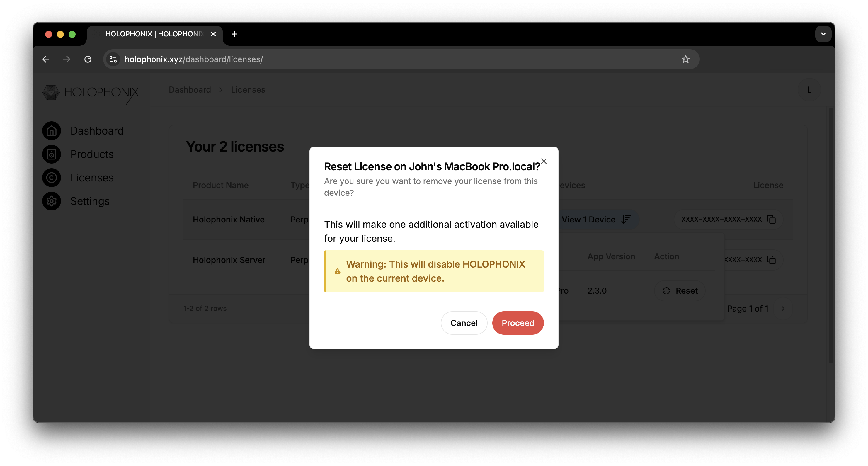Copy the Holophonix Server license key

[771, 260]
